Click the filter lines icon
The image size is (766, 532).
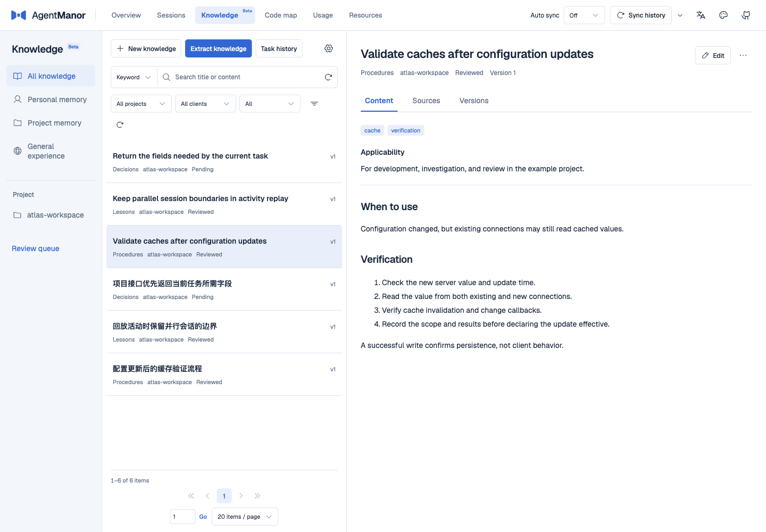pyautogui.click(x=314, y=104)
